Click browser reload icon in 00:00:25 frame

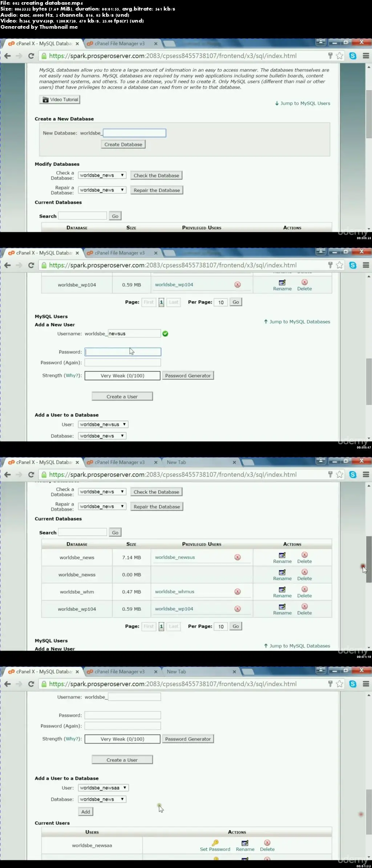tap(31, 56)
